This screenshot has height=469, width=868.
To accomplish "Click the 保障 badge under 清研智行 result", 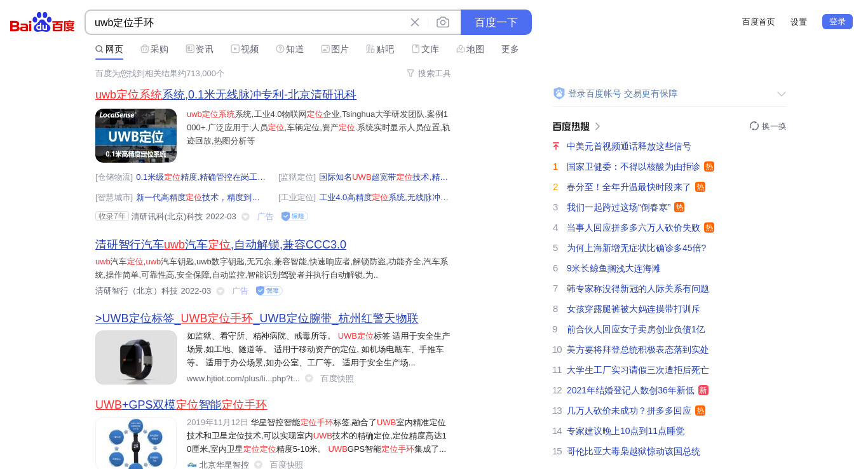I will [x=269, y=290].
